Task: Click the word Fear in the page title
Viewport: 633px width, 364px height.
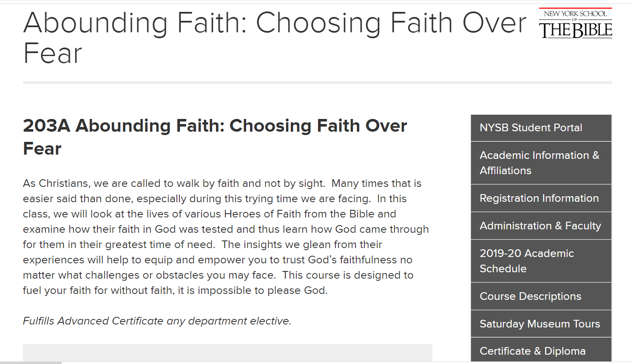Action: (53, 54)
